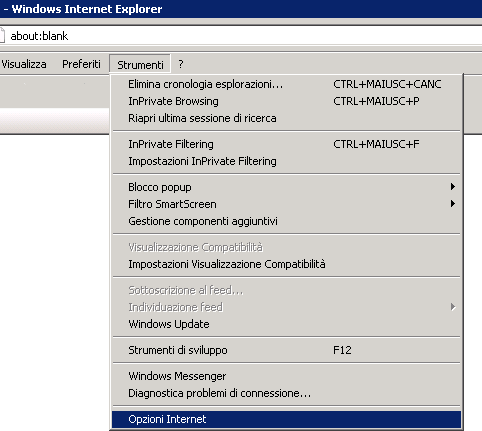Open the Preferiti menu

(x=81, y=64)
